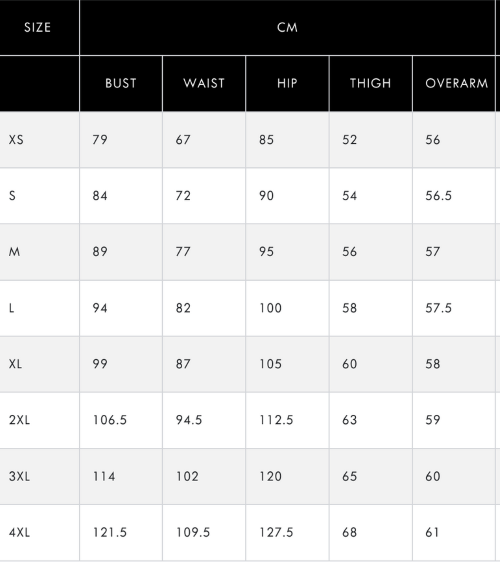Click the WAIST column header
The width and height of the screenshot is (500, 568).
coord(204,83)
